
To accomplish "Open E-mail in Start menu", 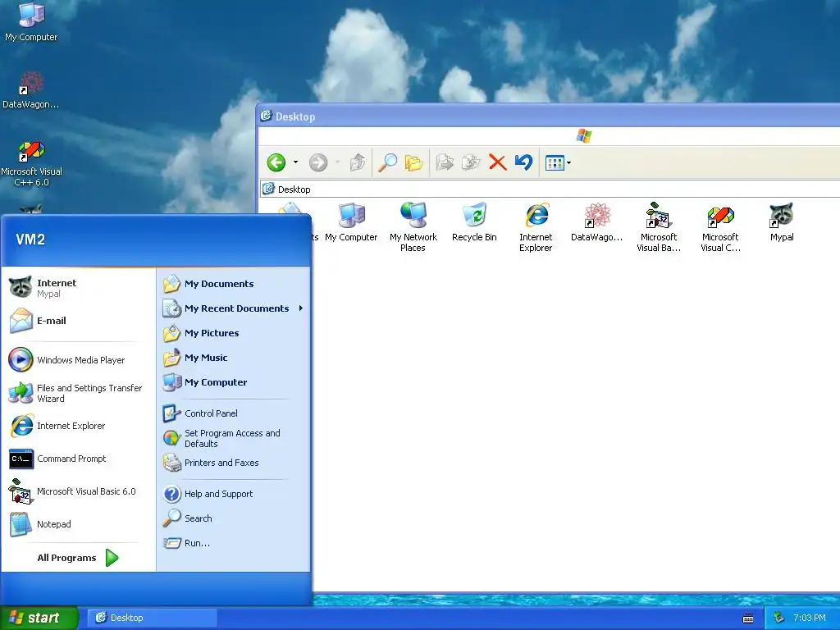I will (x=79, y=321).
